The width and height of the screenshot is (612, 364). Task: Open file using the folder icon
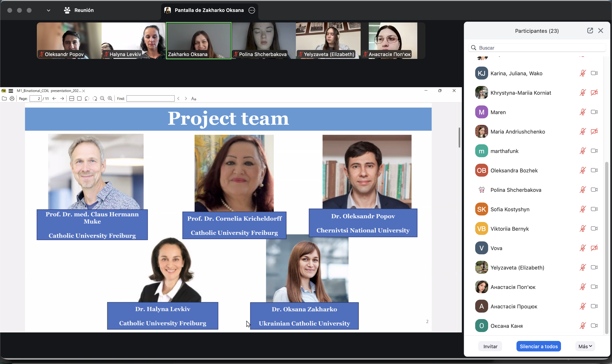coord(4,99)
